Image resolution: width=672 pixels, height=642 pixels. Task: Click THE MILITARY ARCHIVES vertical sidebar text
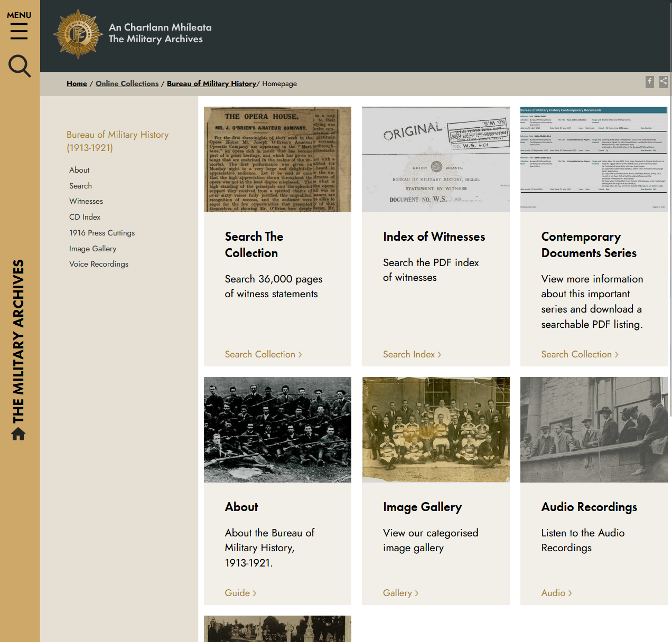18,342
